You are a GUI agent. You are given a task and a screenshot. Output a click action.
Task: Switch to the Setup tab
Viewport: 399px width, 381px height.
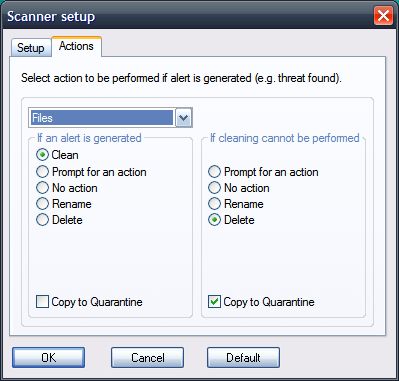coord(31,48)
